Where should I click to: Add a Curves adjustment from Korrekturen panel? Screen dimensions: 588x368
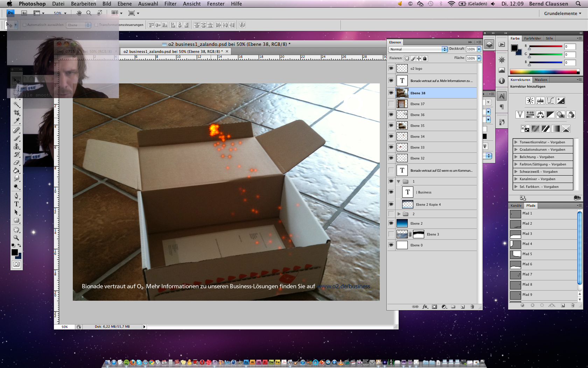pos(551,101)
